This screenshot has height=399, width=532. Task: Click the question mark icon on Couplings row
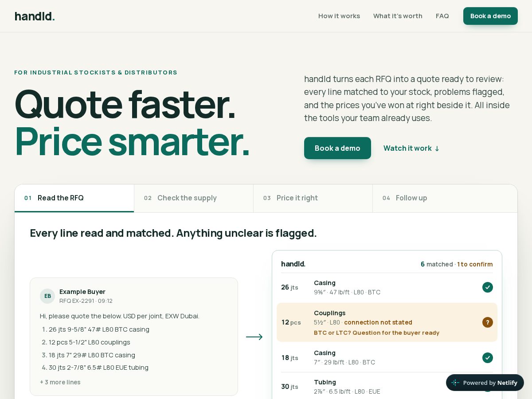(x=488, y=322)
